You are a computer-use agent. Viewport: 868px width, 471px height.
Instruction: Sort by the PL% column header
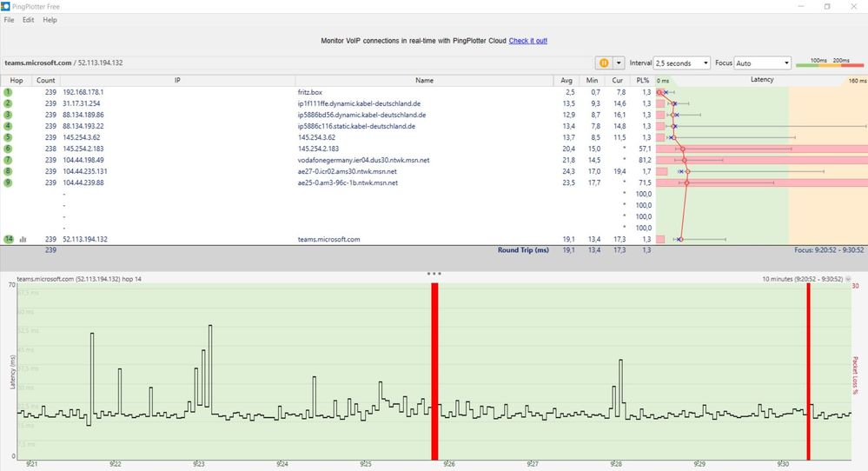tap(643, 80)
